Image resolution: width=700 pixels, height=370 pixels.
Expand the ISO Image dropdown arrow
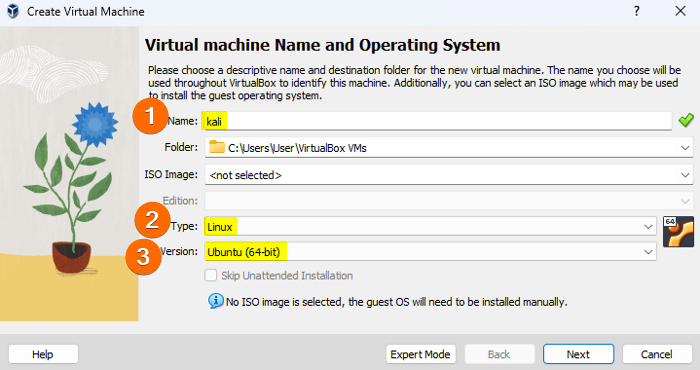pyautogui.click(x=685, y=175)
